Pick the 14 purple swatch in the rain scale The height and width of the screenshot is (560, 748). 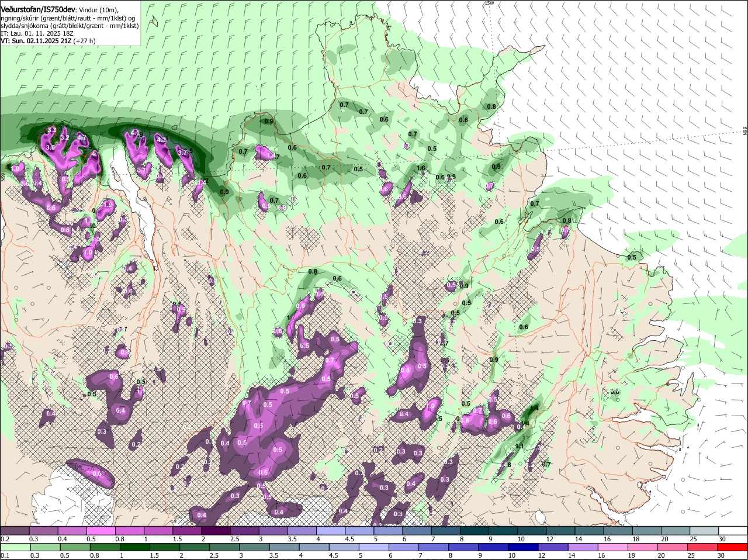point(584,548)
